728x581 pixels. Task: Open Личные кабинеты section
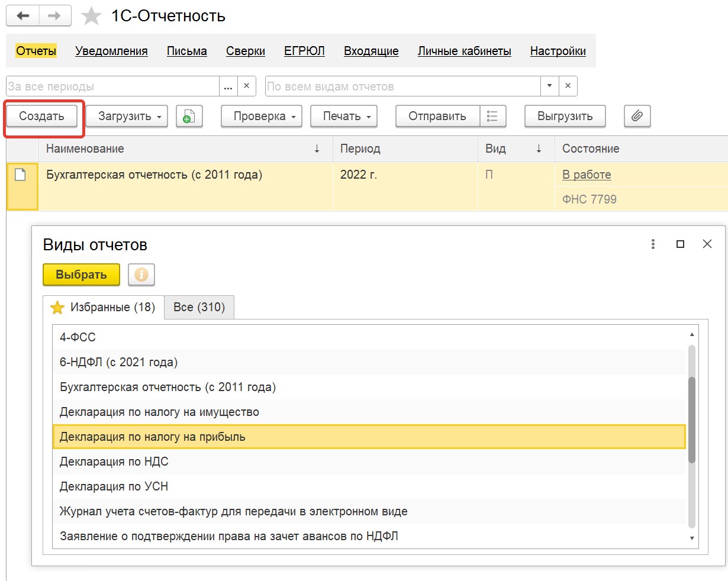(465, 51)
